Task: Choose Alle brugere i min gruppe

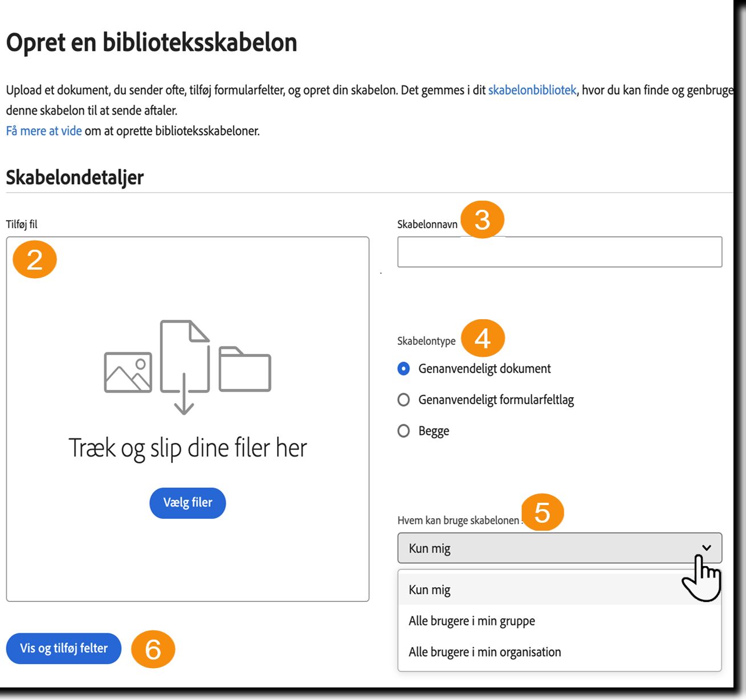Action: coord(560,621)
